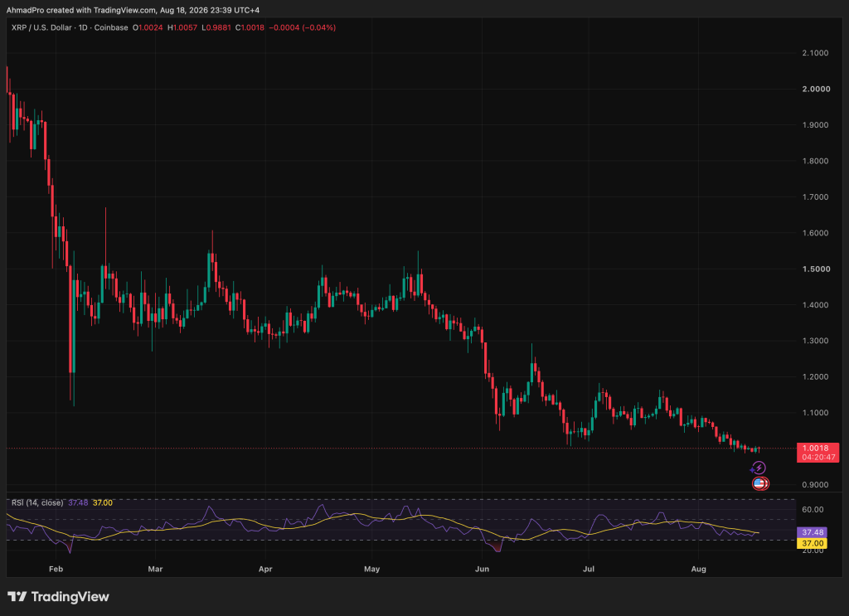Click the '1.6000' price scale label

tap(815, 233)
